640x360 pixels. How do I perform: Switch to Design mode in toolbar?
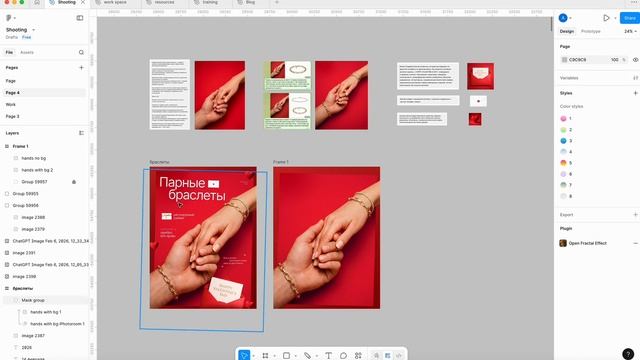click(x=387, y=356)
